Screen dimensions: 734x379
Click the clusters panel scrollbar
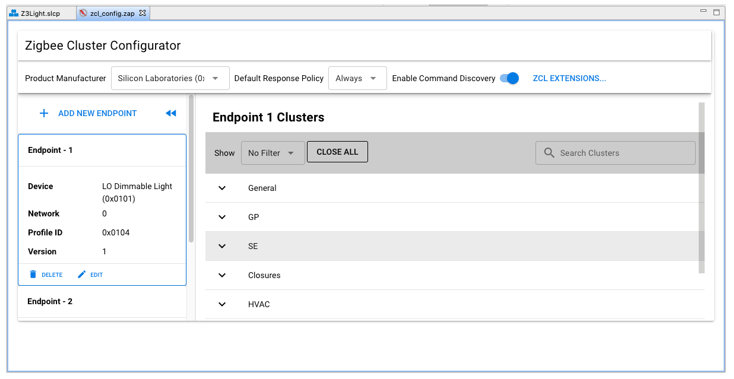701,187
